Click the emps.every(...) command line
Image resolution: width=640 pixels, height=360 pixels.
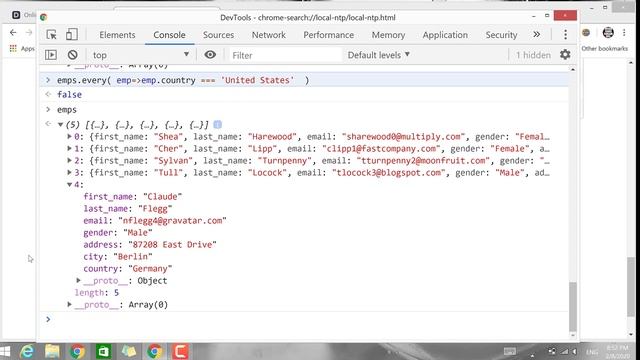pos(183,80)
